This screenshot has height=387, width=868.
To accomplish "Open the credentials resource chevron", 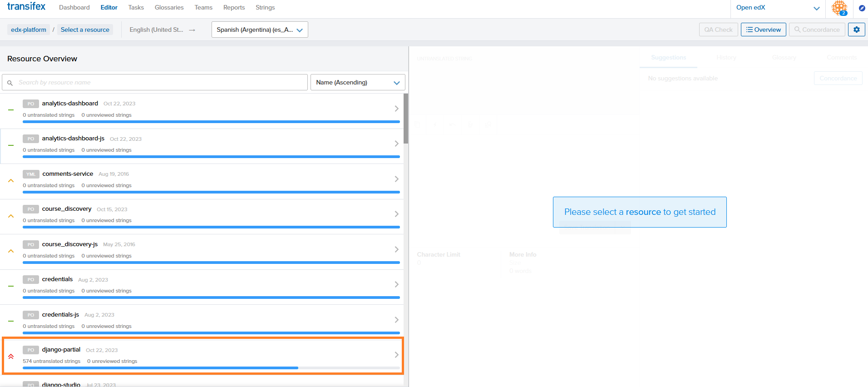I will coord(396,284).
